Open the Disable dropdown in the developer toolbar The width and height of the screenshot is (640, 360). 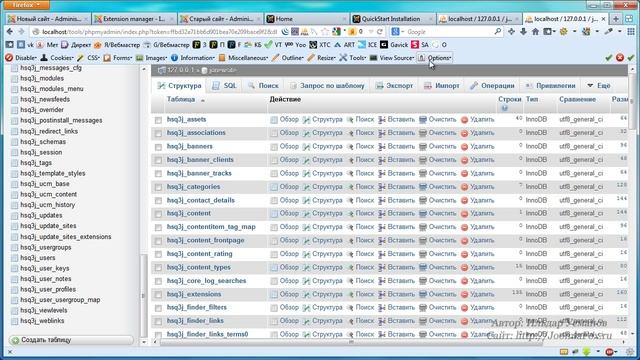point(21,58)
